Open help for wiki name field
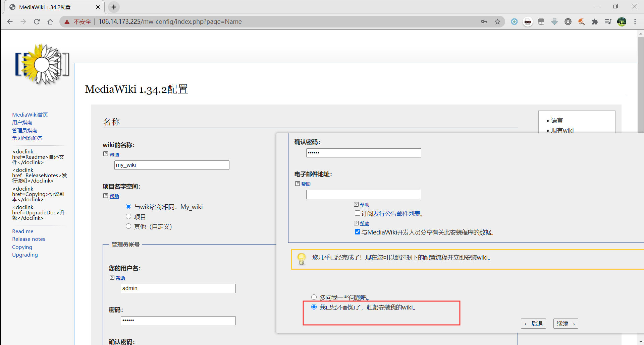Screen dimensions: 644x345 pyautogui.click(x=114, y=155)
